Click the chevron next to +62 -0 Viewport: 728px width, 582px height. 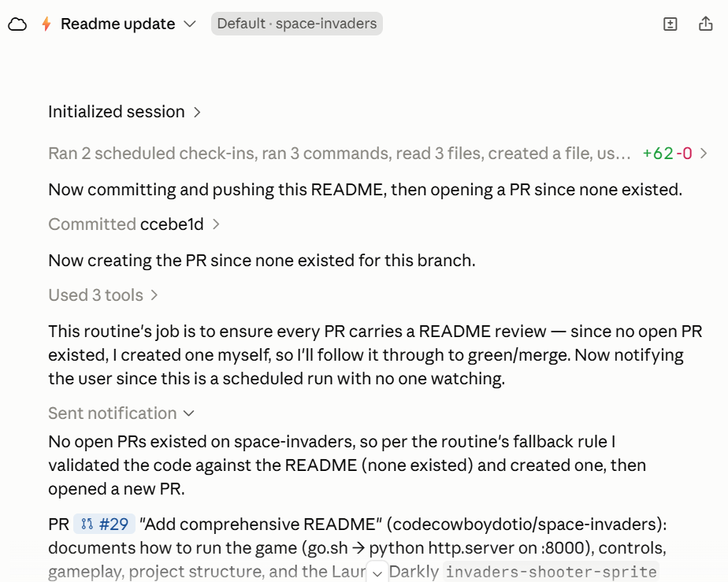(x=704, y=153)
